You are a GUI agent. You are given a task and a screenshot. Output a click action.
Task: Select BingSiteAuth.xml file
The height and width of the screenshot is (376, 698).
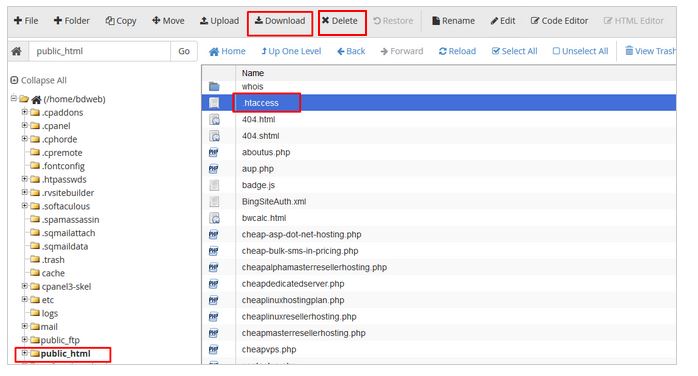pos(274,202)
